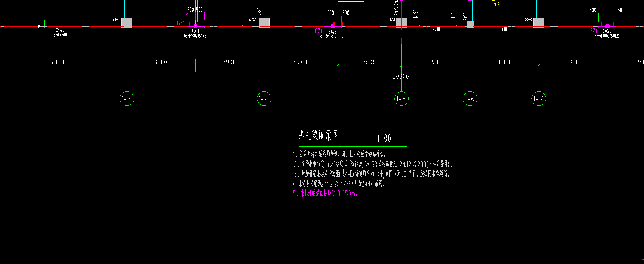Select the yellow N6Φ12 label
The width and height of the screenshot is (644, 264).
[494, 5]
